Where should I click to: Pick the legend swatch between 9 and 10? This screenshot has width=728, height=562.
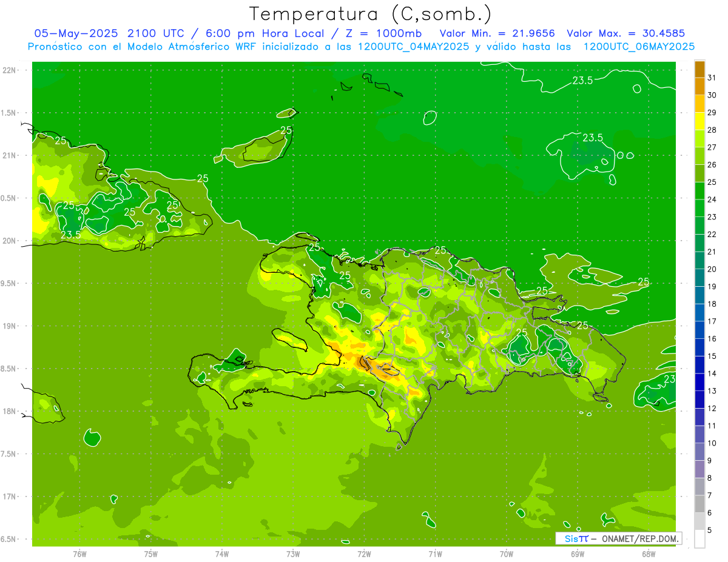[x=699, y=452]
